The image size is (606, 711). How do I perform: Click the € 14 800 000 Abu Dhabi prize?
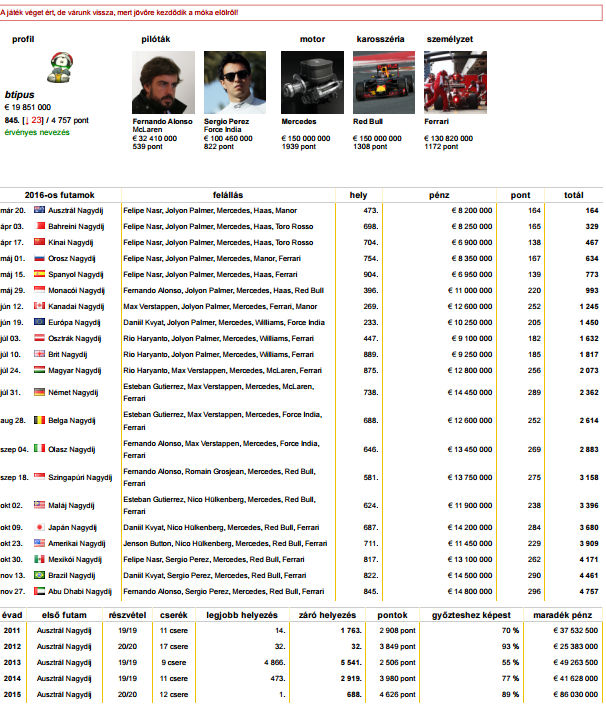pyautogui.click(x=470, y=591)
